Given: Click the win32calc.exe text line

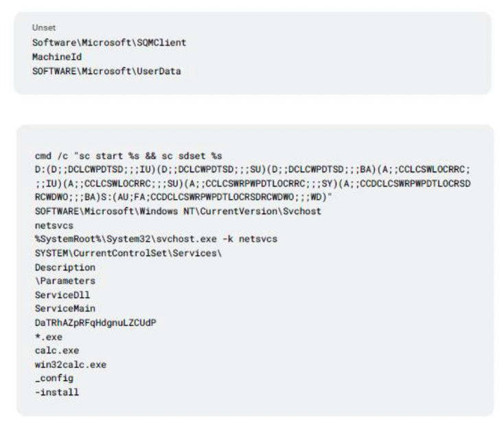Looking at the screenshot, I should point(71,364).
